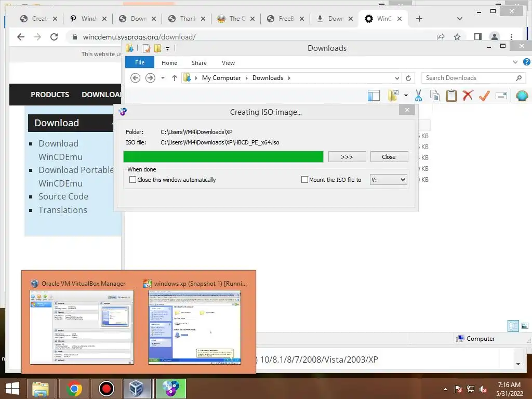Go up one folder level in explorer
Viewport: 532px width, 399px height.
175,78
